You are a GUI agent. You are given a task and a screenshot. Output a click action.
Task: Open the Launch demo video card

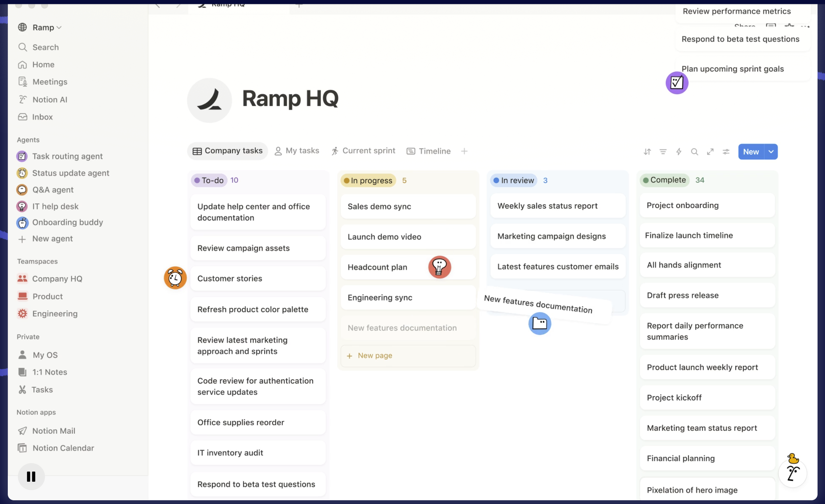click(408, 237)
